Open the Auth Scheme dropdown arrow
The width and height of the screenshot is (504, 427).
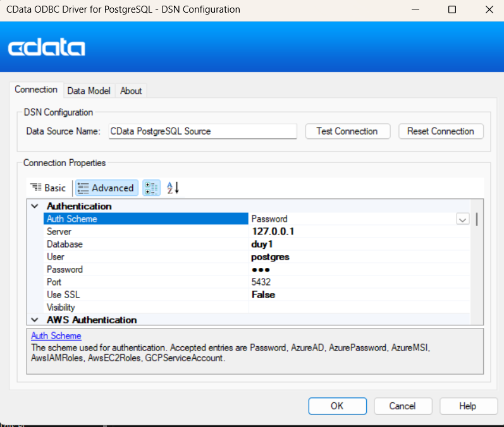tap(462, 219)
